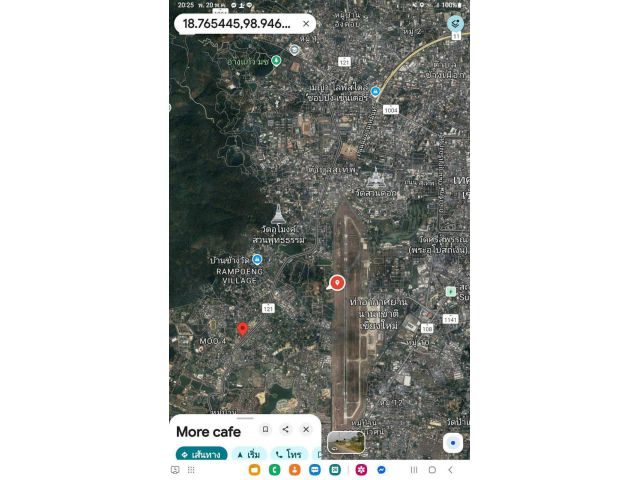
Task: Tap the teal directions button
Action: coord(201,454)
